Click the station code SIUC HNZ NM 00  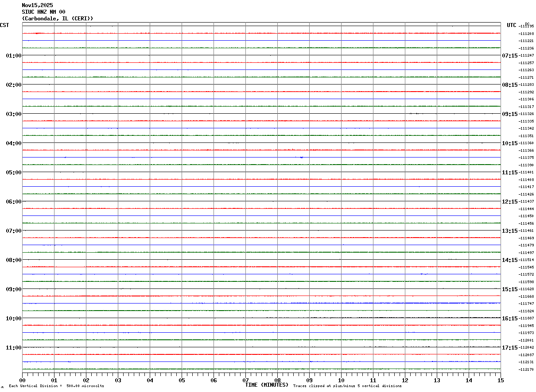(43, 12)
